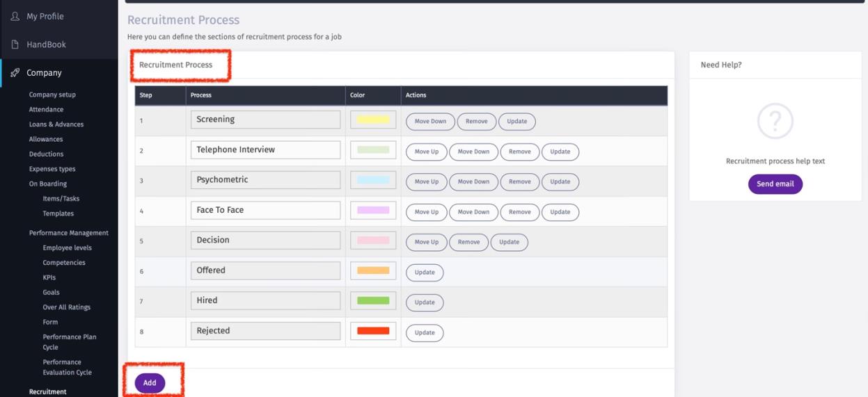This screenshot has width=868, height=397.
Task: Expand the Performance Management sidebar section
Action: [68, 233]
